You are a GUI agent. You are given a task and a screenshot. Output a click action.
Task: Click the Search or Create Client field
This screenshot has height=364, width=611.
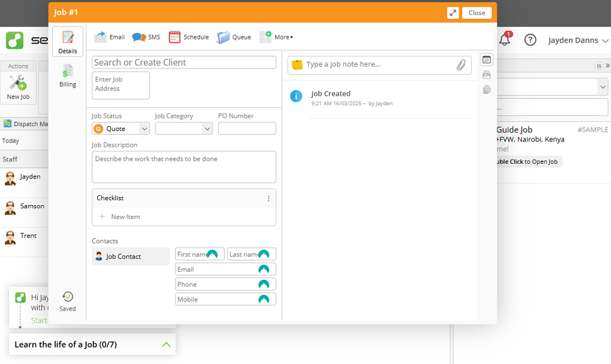point(184,62)
